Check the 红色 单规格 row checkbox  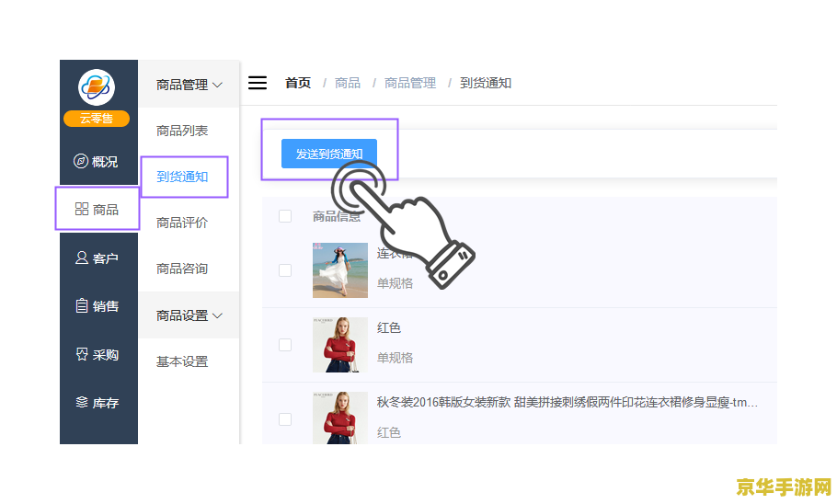[285, 345]
